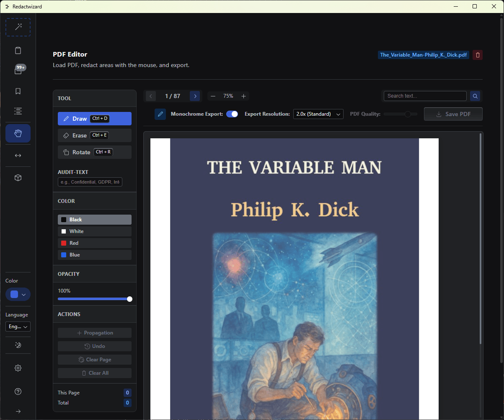The height and width of the screenshot is (420, 504).
Task: Click the blue pencil icon beside Monochrome Export
Action: (160, 114)
